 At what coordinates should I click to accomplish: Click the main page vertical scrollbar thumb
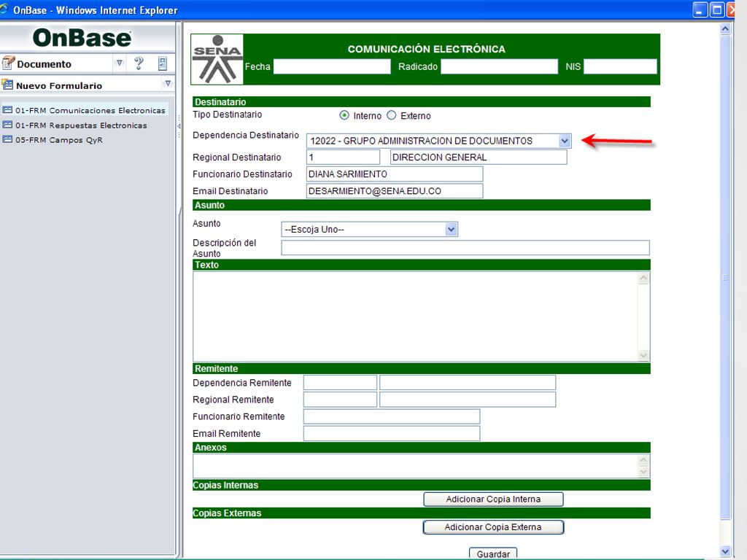[x=725, y=277]
